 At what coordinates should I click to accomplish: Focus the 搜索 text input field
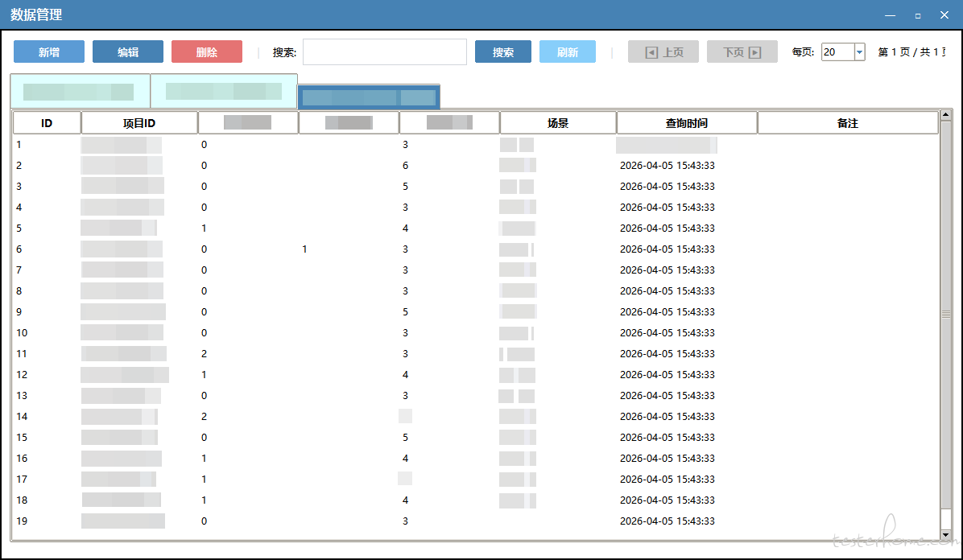click(385, 52)
